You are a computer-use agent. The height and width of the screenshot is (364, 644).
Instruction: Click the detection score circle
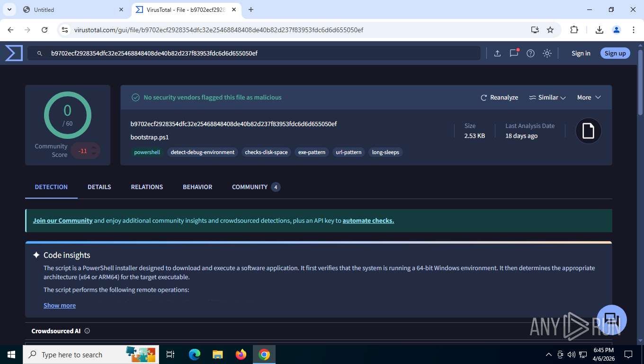[x=68, y=115]
